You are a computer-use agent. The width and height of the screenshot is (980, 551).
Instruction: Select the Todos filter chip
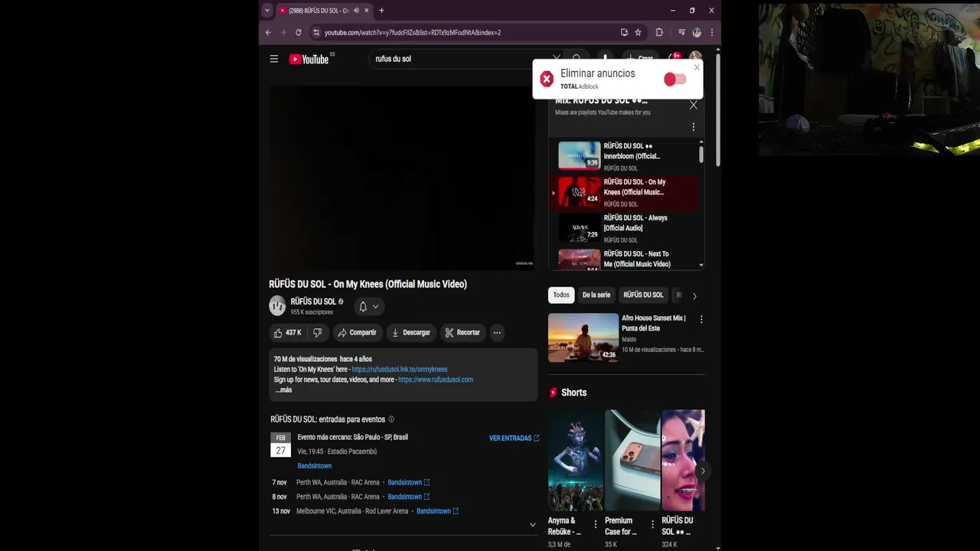(561, 295)
